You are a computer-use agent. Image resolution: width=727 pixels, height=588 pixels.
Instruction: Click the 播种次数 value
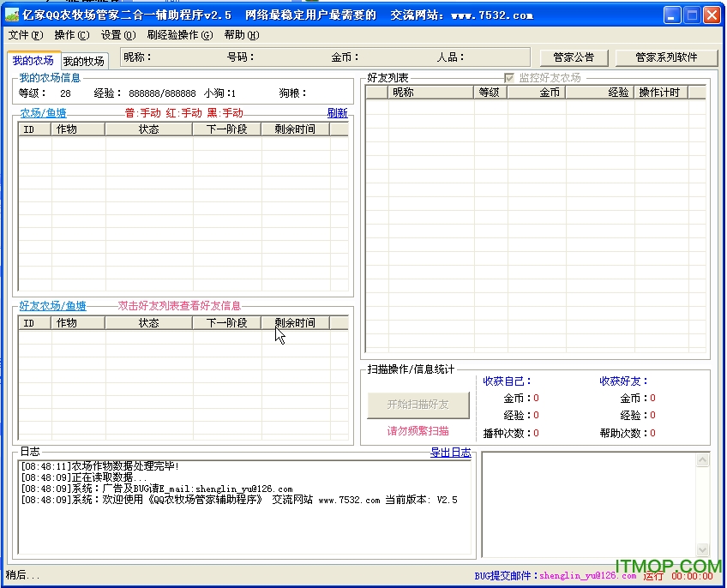[536, 433]
